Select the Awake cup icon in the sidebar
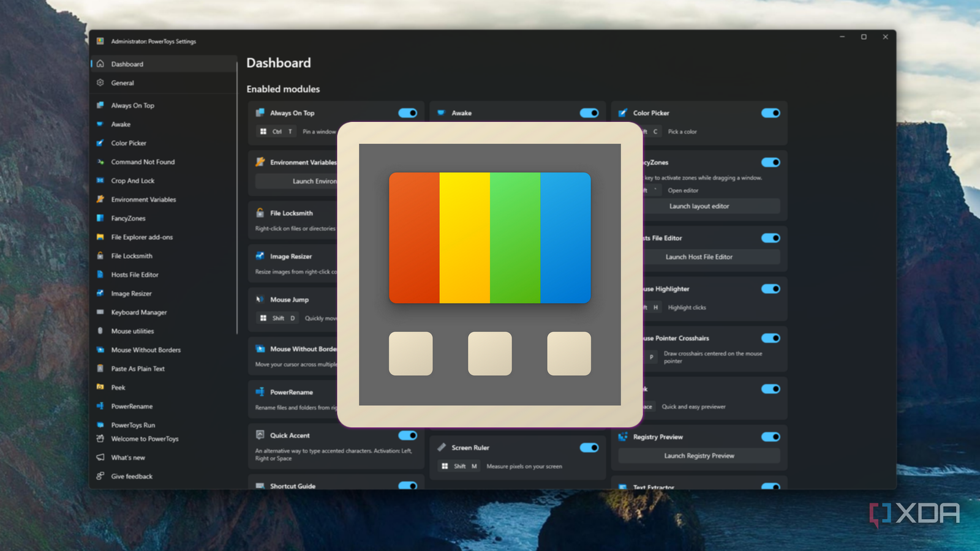980x551 pixels. 100,124
